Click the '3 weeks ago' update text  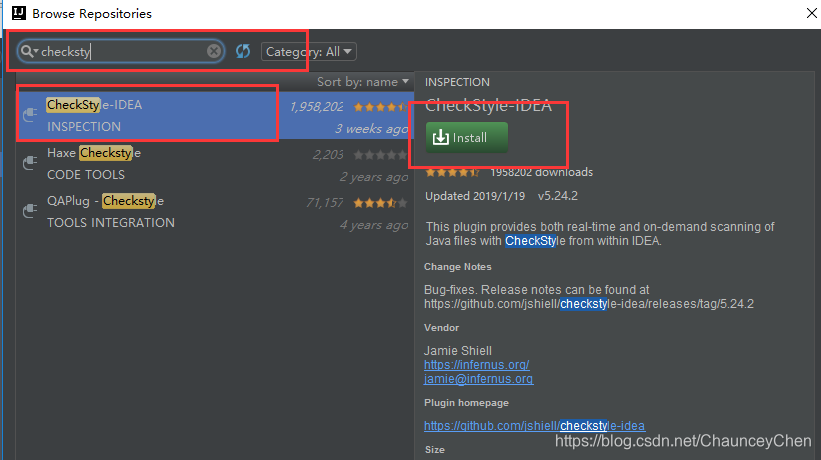371,129
